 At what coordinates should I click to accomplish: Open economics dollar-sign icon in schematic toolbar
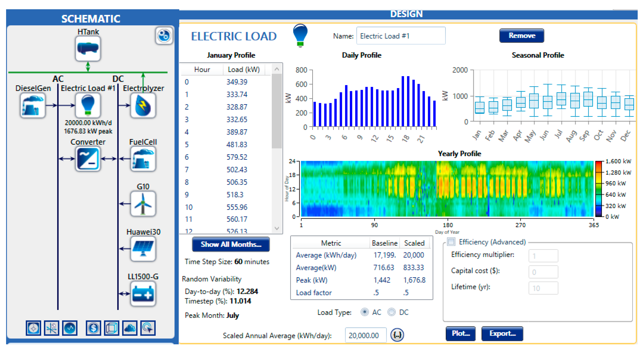pyautogui.click(x=93, y=328)
